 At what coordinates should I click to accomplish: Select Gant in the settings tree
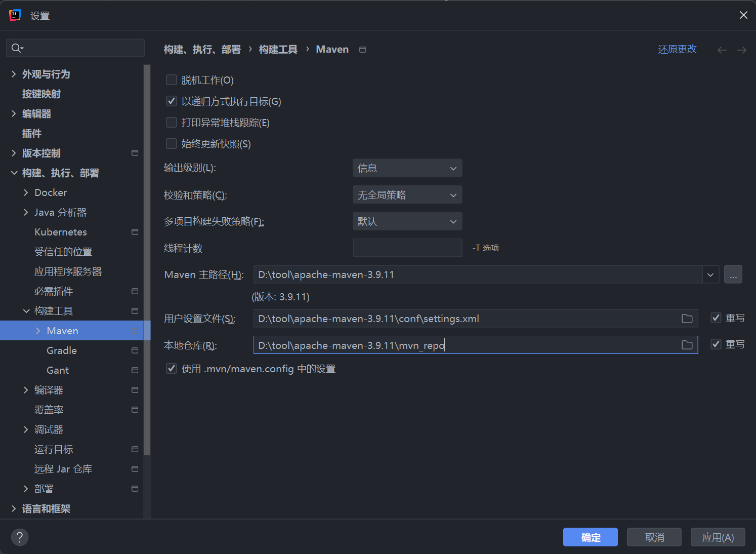58,370
